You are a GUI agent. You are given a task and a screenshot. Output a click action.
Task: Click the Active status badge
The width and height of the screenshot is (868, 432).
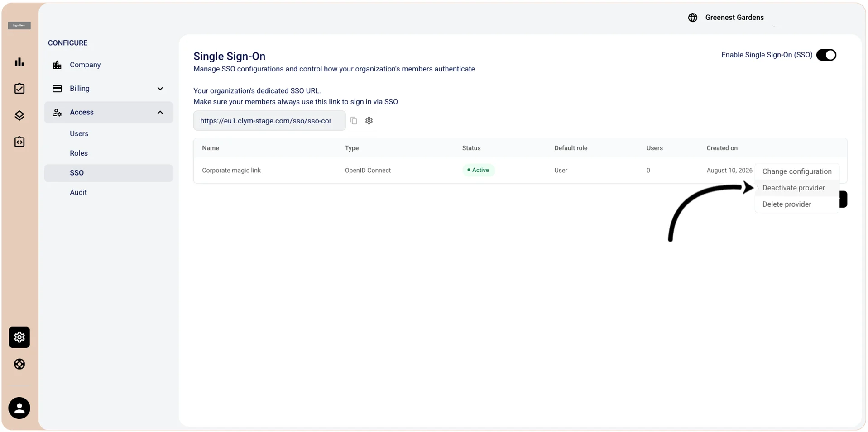tap(478, 170)
